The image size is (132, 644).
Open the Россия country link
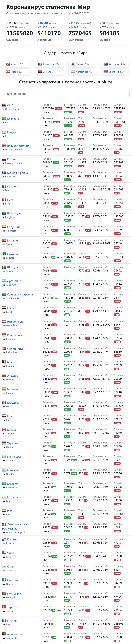(x=12, y=159)
